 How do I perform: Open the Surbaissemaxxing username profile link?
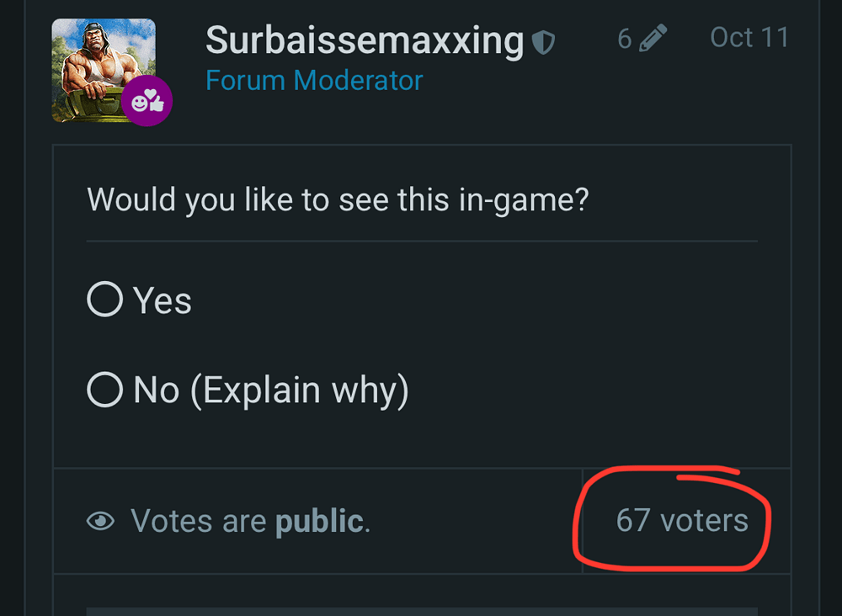[365, 40]
